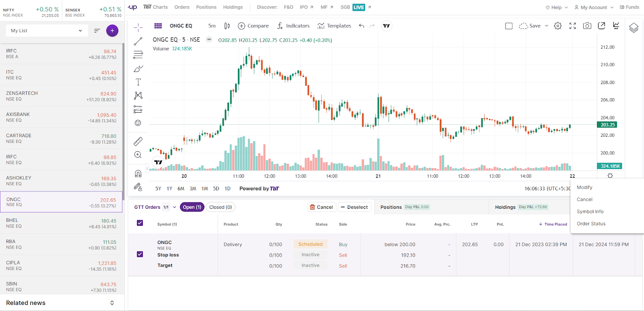Screen dimensions: 644x311
Task: Open TbT Charts tab
Action: 156,7
